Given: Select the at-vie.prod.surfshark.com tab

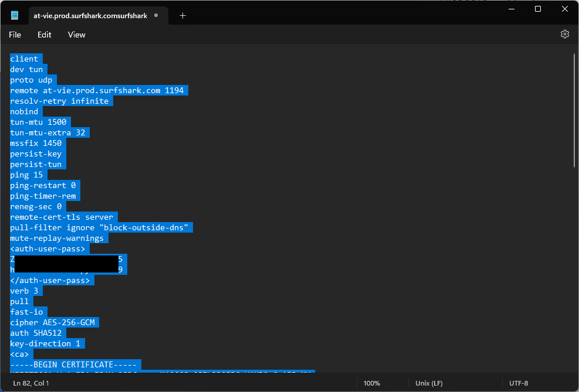Looking at the screenshot, I should coord(90,16).
